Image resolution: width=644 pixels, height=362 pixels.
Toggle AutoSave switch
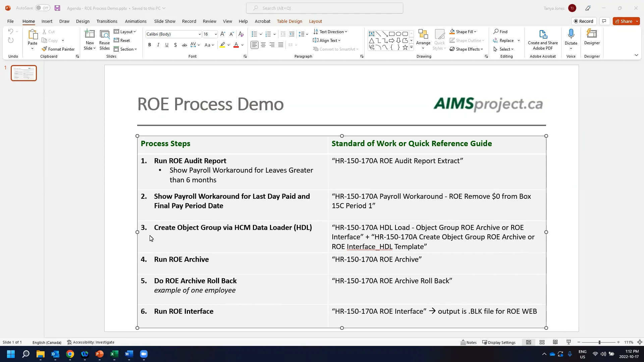click(43, 8)
